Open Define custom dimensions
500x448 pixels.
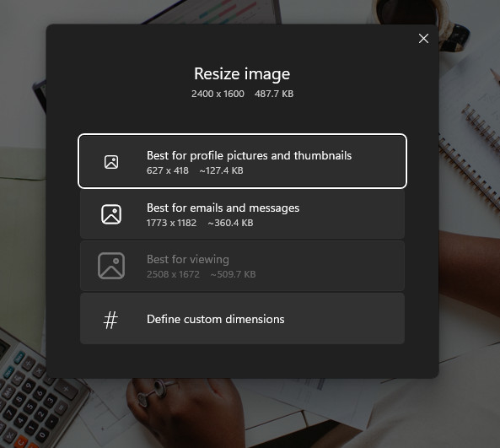[242, 318]
